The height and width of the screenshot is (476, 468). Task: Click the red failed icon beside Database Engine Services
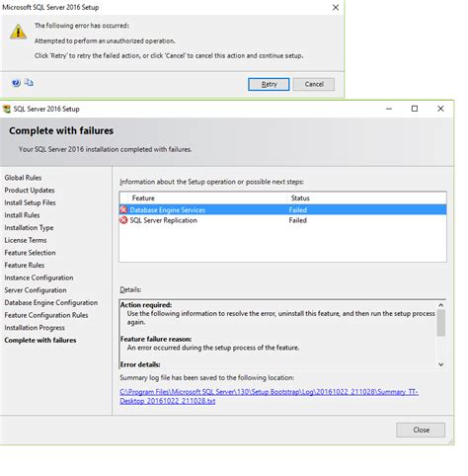pos(123,209)
